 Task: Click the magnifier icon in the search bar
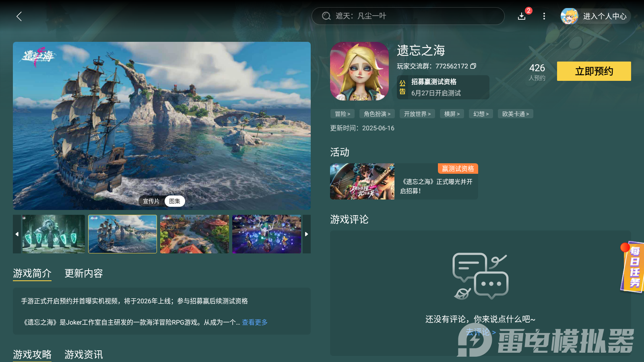coord(326,16)
